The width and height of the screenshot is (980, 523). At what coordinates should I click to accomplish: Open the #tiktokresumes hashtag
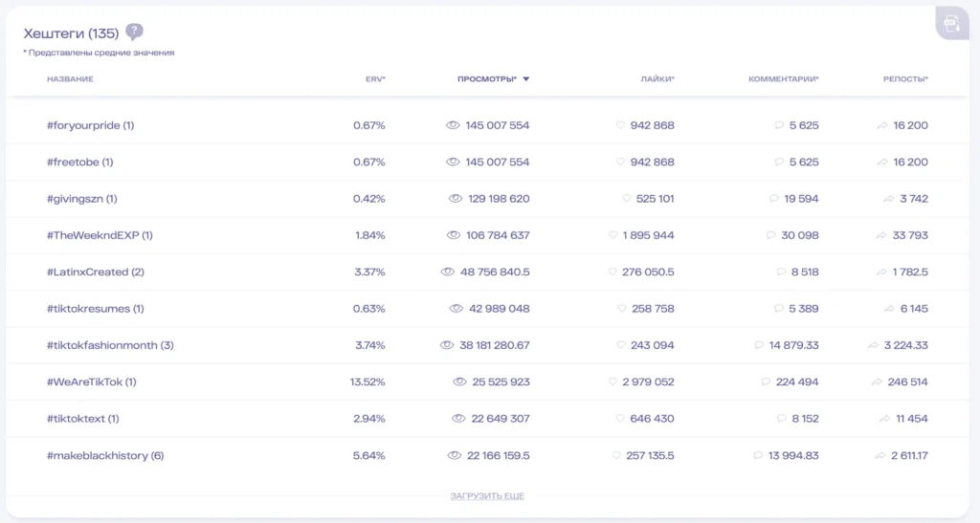(x=96, y=309)
